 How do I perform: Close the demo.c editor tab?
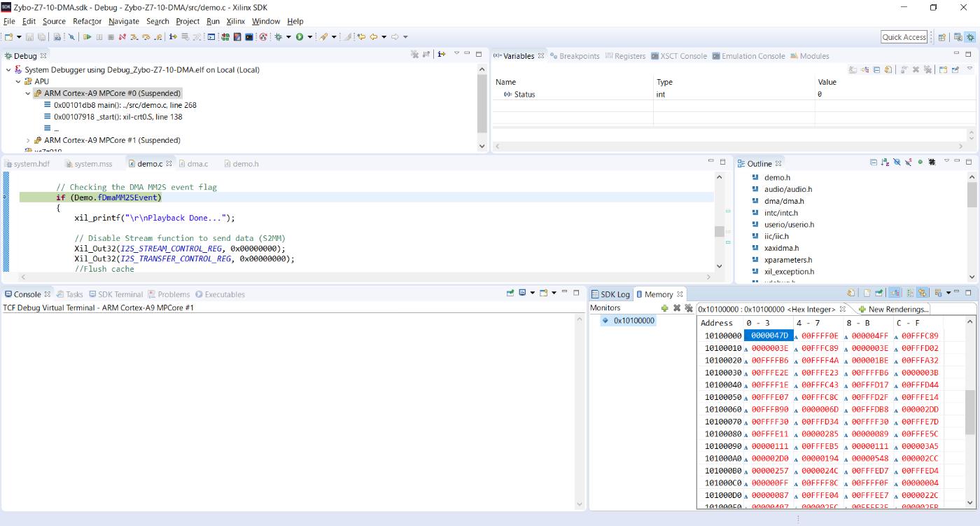tap(169, 164)
